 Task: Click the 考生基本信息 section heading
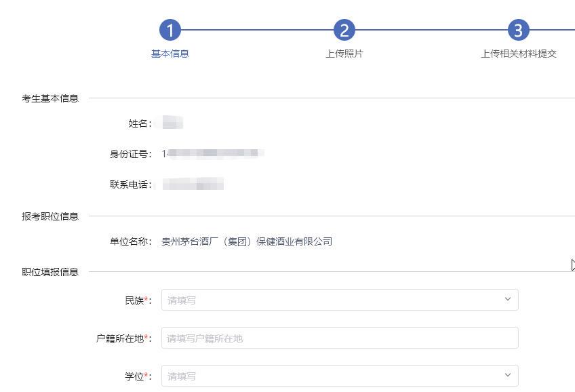point(50,98)
